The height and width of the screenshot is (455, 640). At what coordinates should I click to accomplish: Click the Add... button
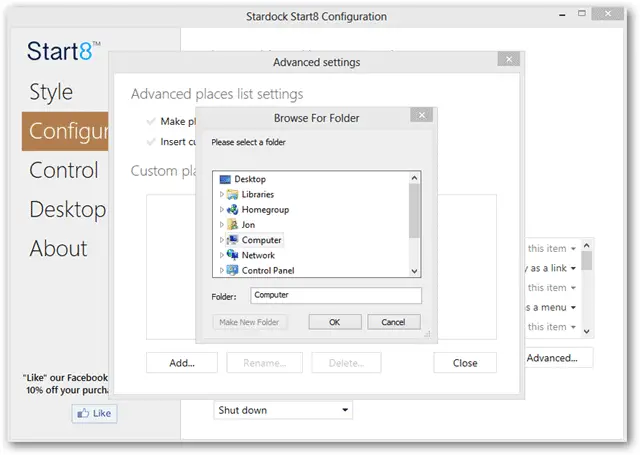pos(182,363)
